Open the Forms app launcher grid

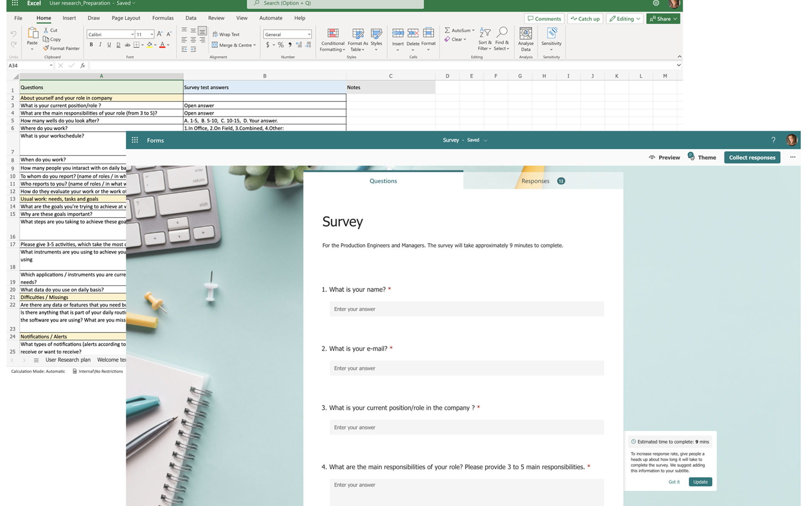click(x=135, y=140)
